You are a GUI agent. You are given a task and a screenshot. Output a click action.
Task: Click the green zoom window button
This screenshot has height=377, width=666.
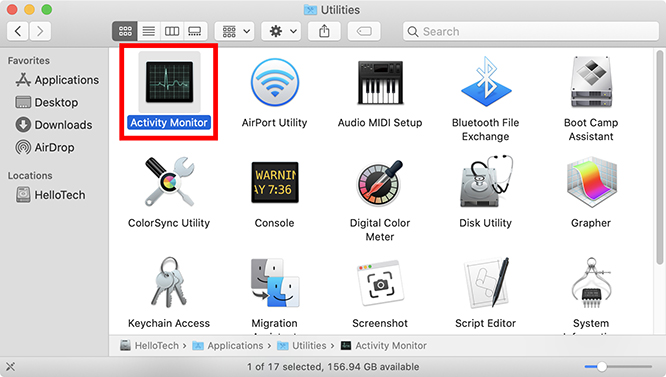pyautogui.click(x=47, y=9)
